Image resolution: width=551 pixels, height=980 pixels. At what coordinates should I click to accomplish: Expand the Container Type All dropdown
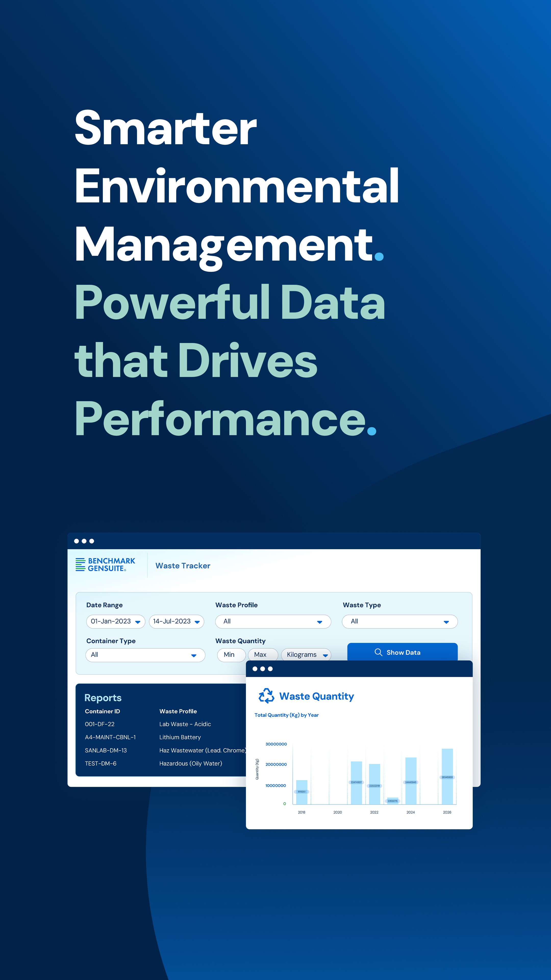pos(145,655)
